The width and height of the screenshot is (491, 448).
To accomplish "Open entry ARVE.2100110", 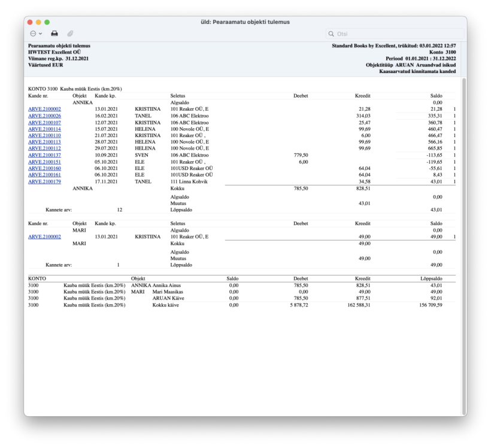I will pyautogui.click(x=44, y=135).
